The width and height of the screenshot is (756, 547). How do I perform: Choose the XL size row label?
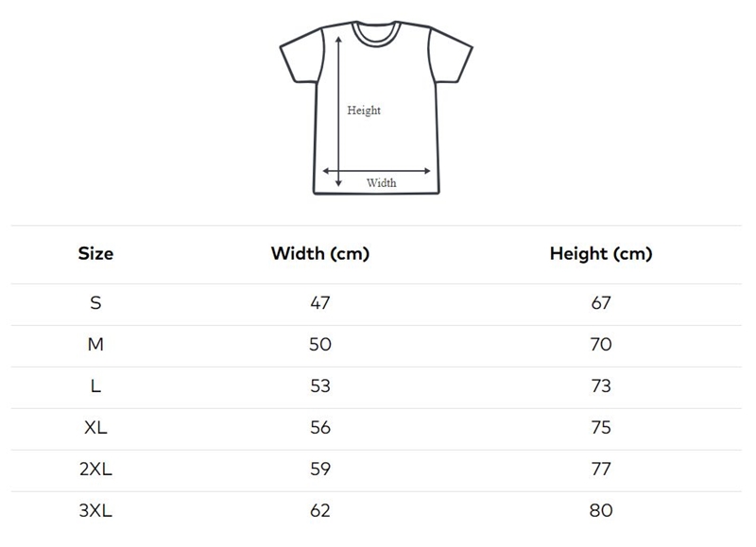[95, 428]
